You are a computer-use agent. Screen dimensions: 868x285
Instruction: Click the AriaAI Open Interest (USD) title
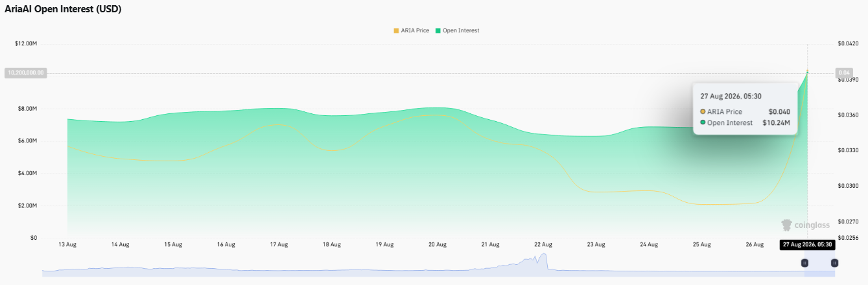click(63, 9)
